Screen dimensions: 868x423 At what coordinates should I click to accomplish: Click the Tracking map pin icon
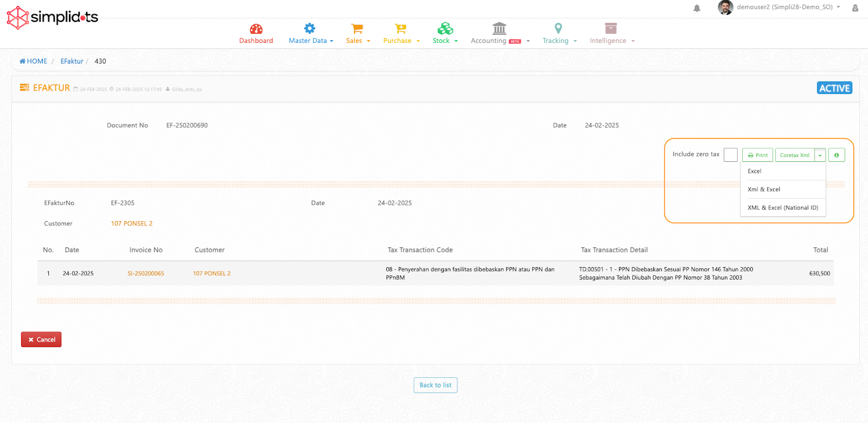[558, 28]
